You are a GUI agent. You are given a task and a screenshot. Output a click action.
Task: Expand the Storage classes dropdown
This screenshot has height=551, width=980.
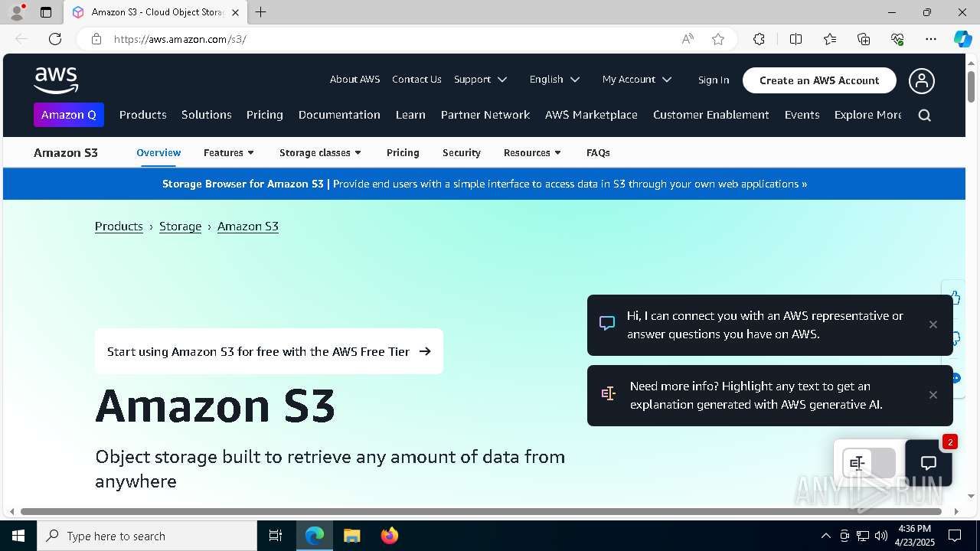pyautogui.click(x=320, y=153)
